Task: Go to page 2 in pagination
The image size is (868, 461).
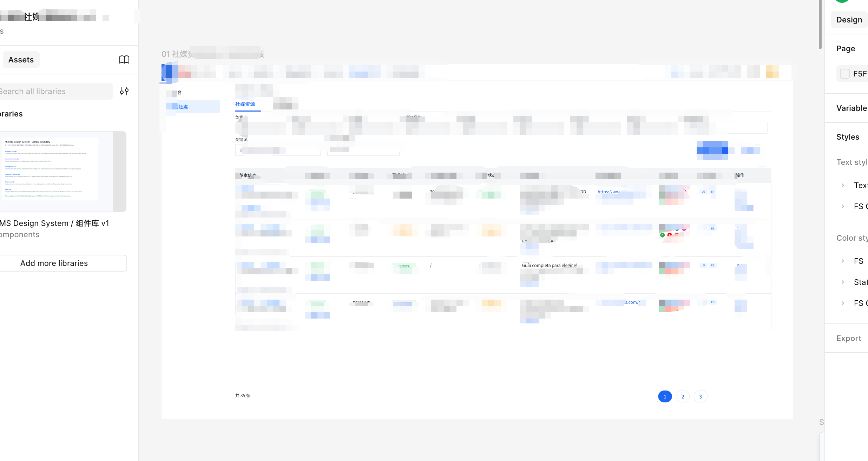Action: tap(683, 396)
